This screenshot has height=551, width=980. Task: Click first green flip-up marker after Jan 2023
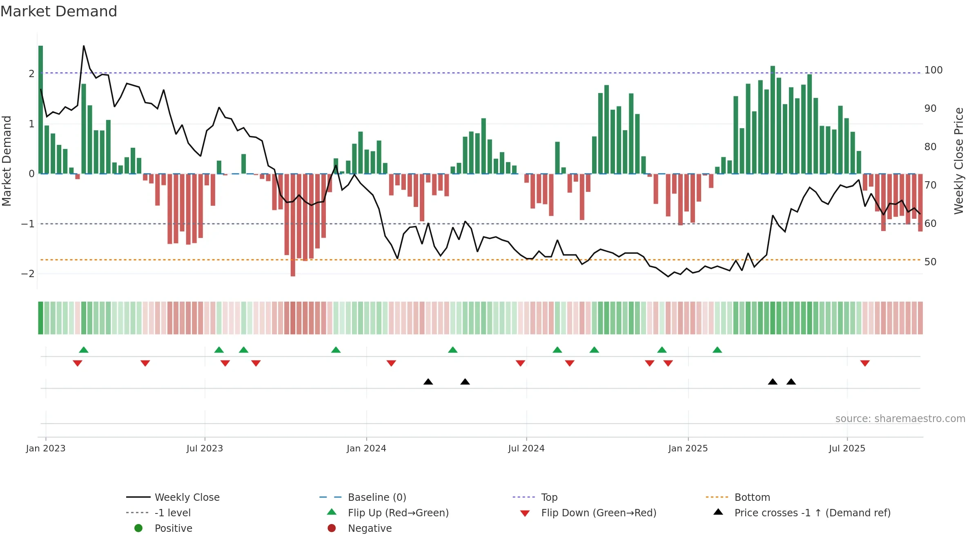pos(84,350)
